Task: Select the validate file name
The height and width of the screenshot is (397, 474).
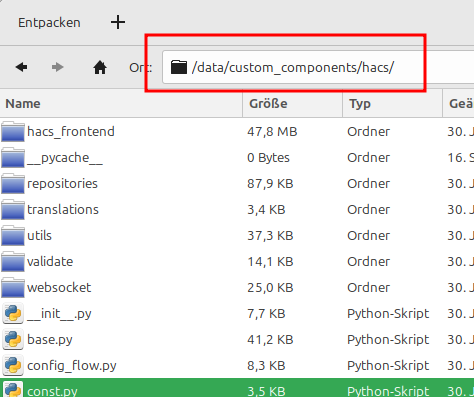Action: click(50, 262)
